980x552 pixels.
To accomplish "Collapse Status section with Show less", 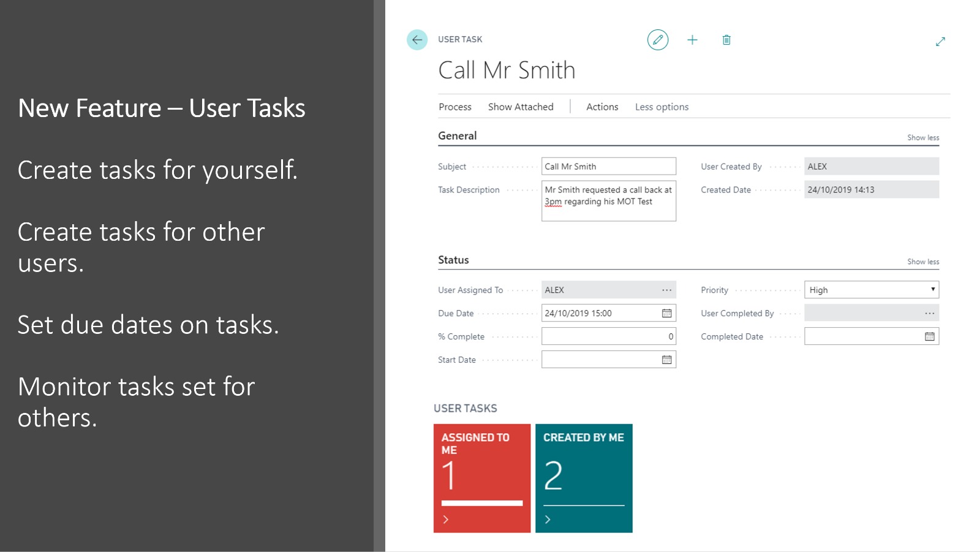I will (922, 262).
